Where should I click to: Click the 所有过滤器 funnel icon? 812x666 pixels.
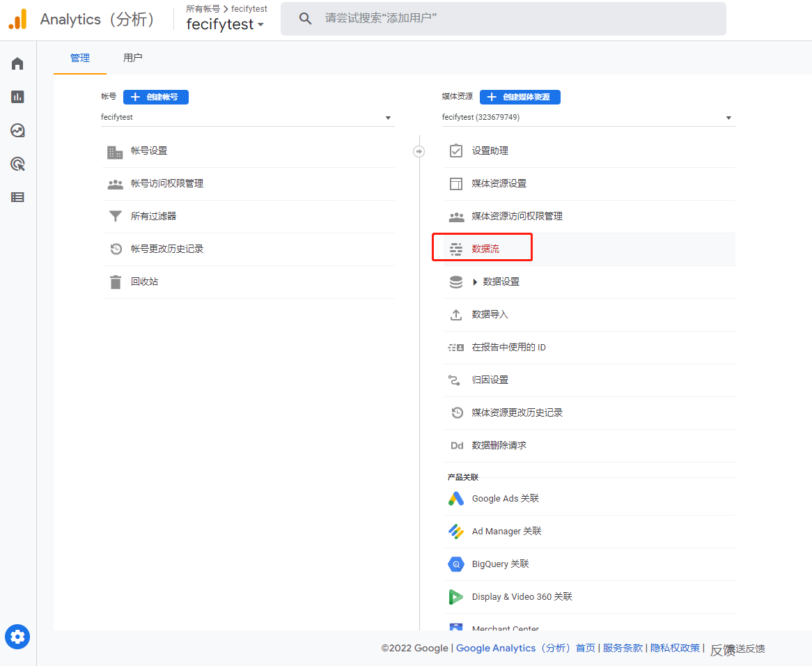click(x=116, y=217)
